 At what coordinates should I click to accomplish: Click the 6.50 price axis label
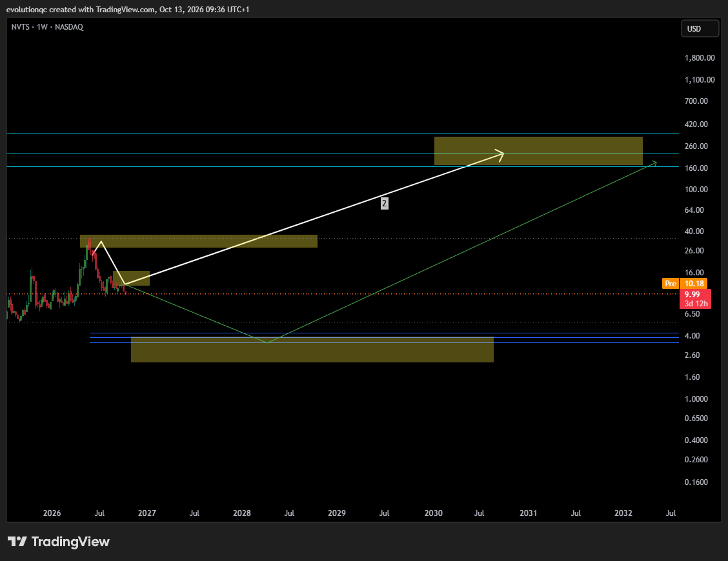(693, 314)
